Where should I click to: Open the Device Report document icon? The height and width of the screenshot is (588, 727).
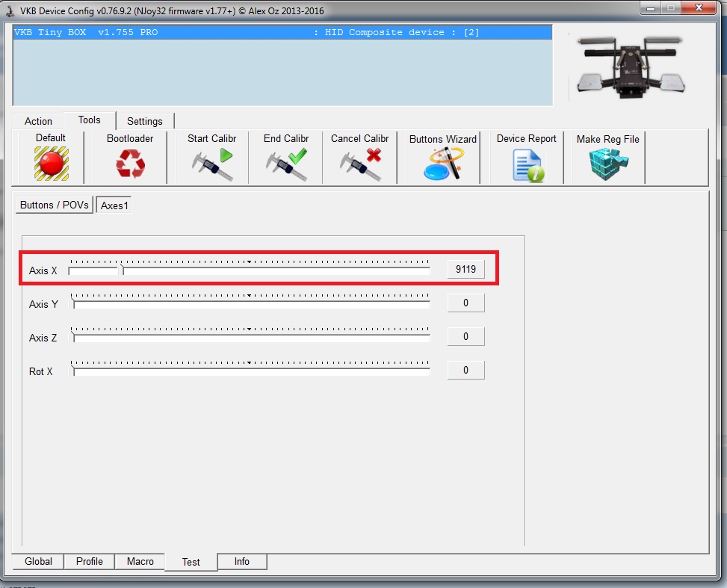pyautogui.click(x=527, y=164)
